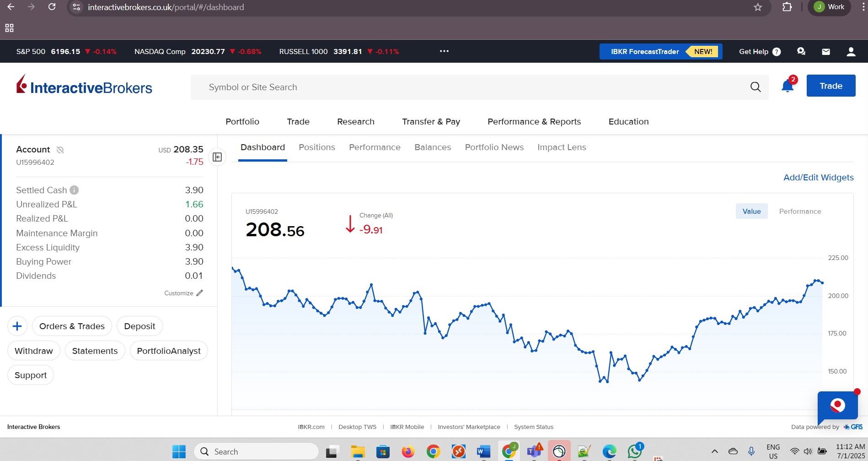Open the floating chat assistant widget
The width and height of the screenshot is (868, 461).
pos(837,406)
